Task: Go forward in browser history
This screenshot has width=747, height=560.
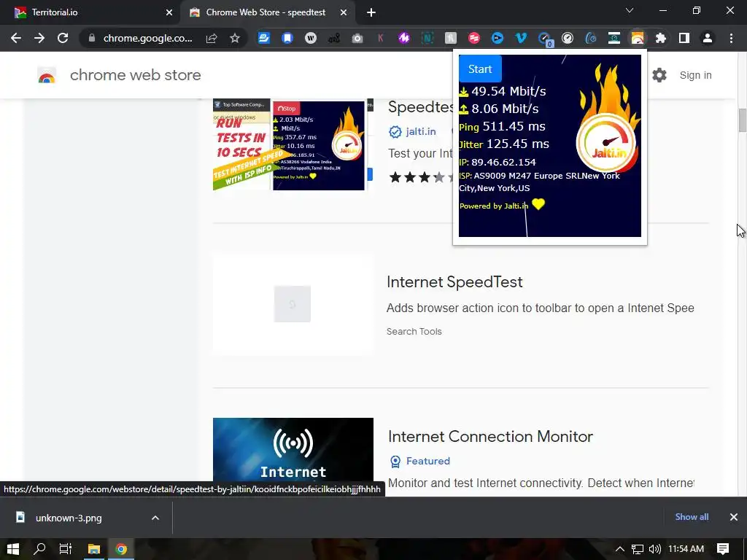Action: pos(39,38)
